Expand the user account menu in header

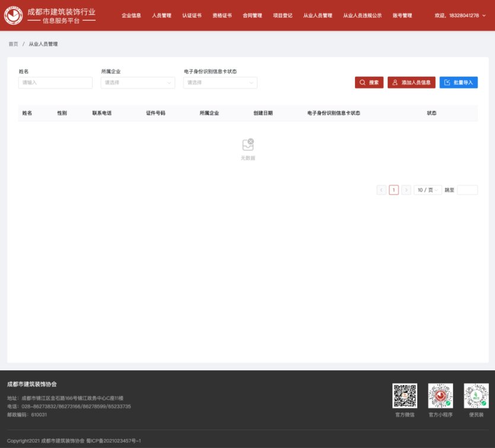click(456, 15)
